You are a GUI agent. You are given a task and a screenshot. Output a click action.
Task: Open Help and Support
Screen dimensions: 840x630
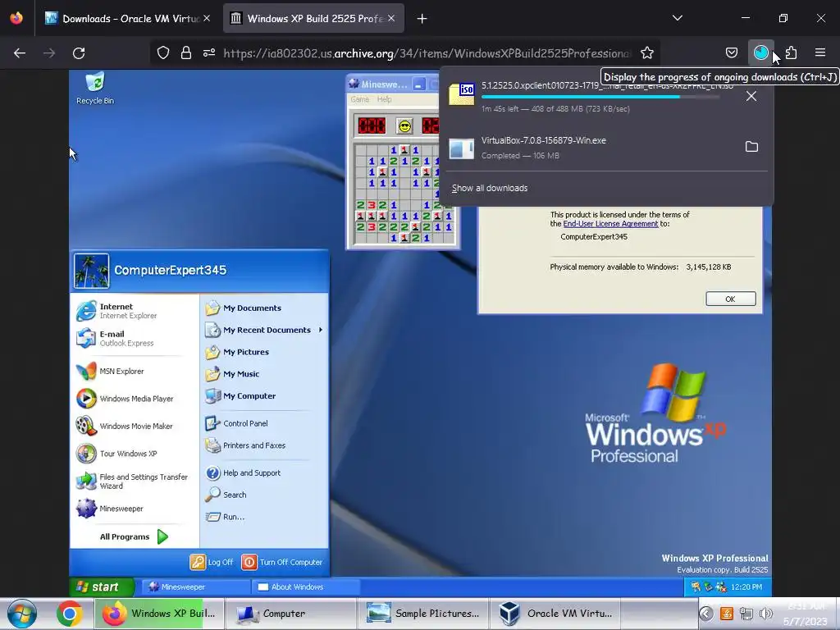coord(243,473)
